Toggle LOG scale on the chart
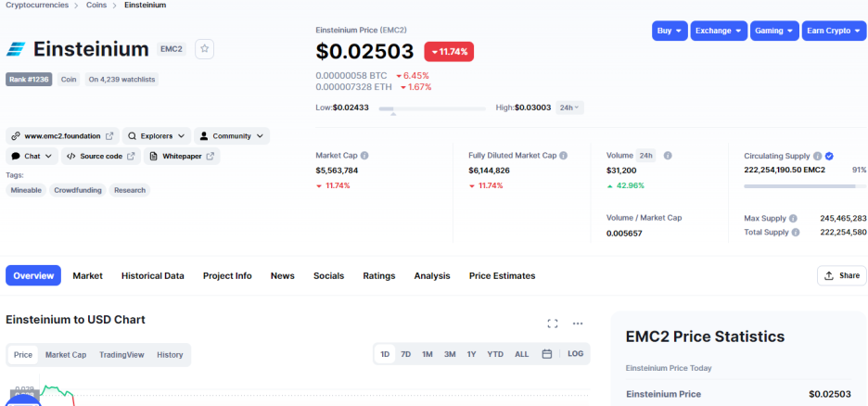This screenshot has width=868, height=406. pos(576,354)
